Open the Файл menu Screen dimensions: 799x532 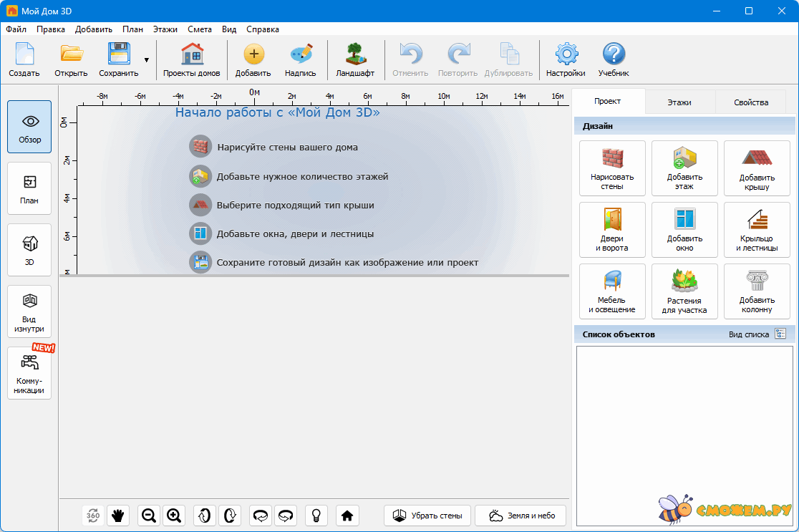pos(16,29)
